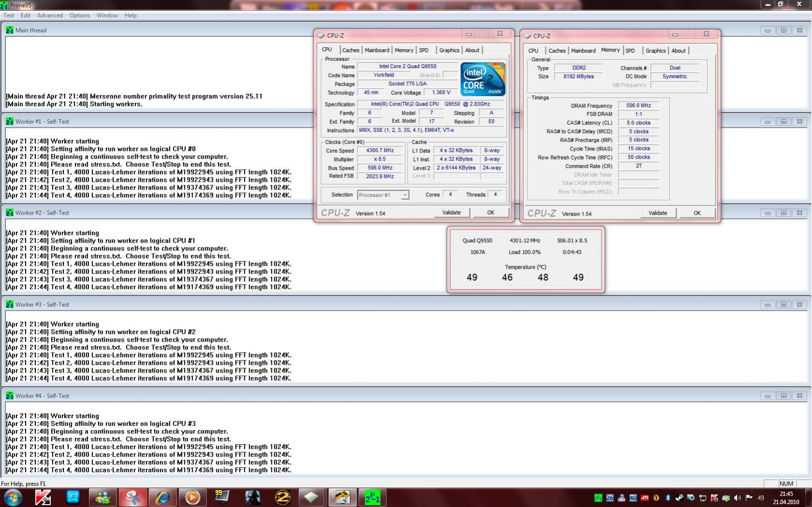This screenshot has width=812, height=507.
Task: Switch to Graphics tab in left CPU-Z window
Action: click(x=449, y=50)
